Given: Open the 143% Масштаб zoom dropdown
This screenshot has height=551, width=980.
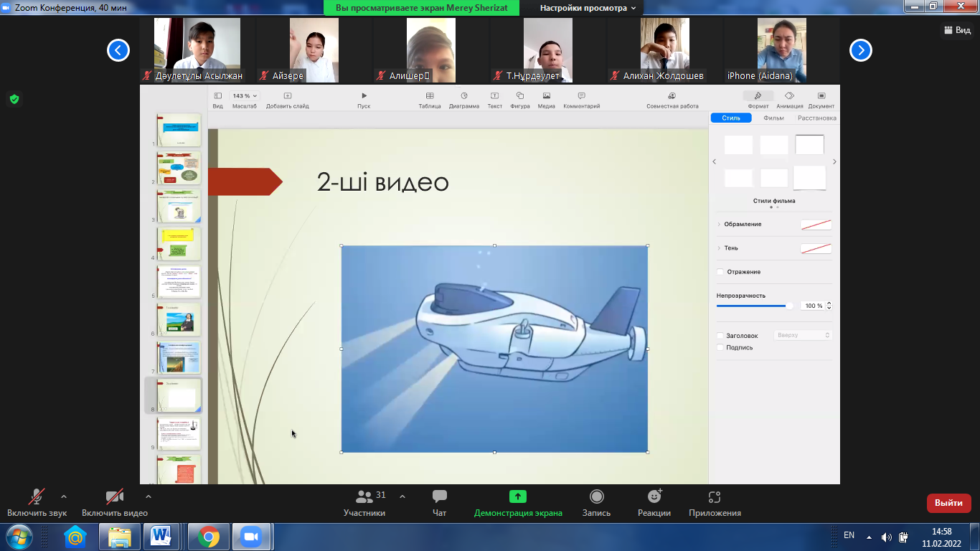Looking at the screenshot, I should (244, 95).
